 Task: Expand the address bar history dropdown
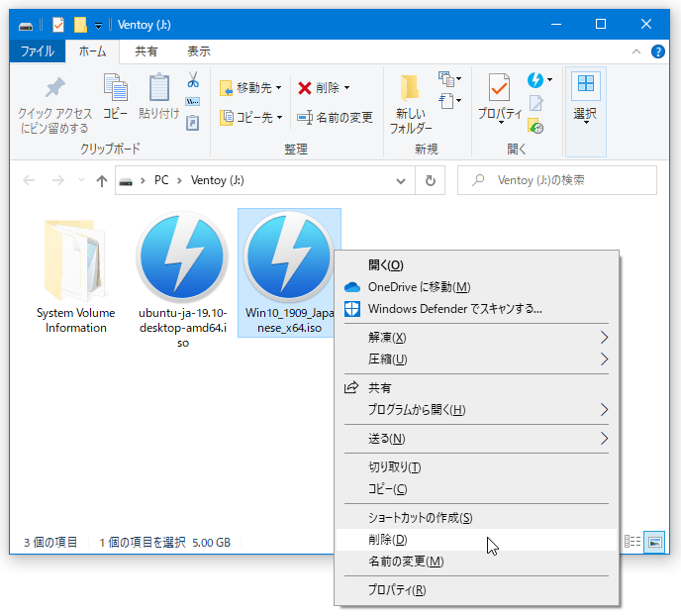(401, 180)
